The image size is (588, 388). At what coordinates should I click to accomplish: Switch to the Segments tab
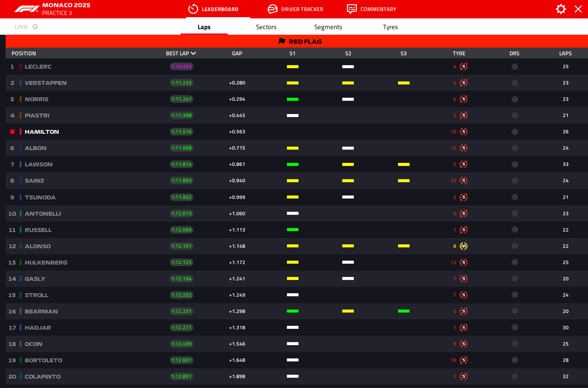coord(328,27)
